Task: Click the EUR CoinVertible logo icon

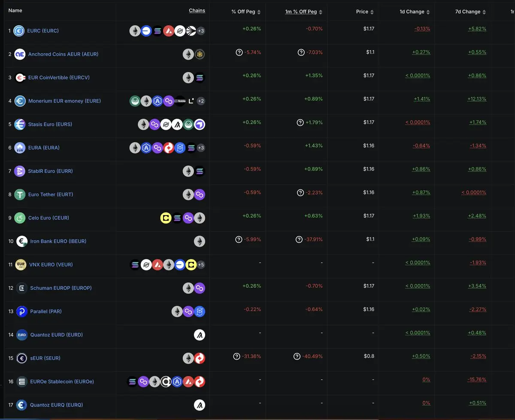Action: point(20,78)
